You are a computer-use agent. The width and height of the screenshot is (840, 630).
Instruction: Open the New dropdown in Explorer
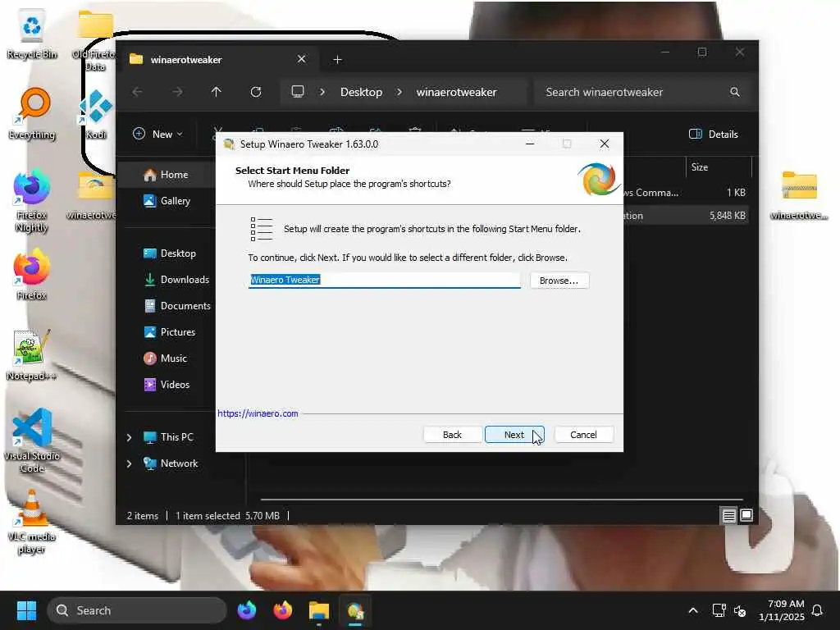157,134
